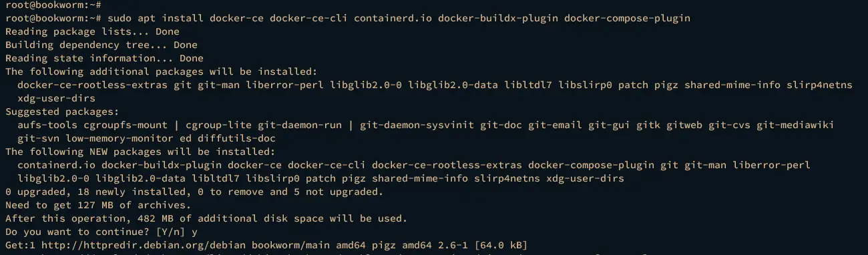Screen dimensions: 868x255
Task: Click the 'Building dependency tree... Done' line
Action: click(101, 45)
